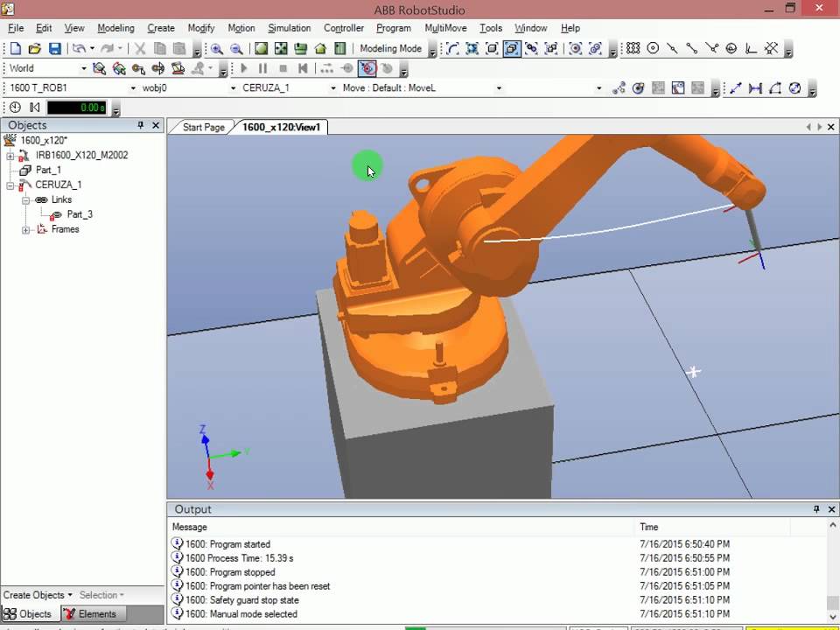Click the Stop simulation button
This screenshot has height=630, width=840.
point(283,68)
